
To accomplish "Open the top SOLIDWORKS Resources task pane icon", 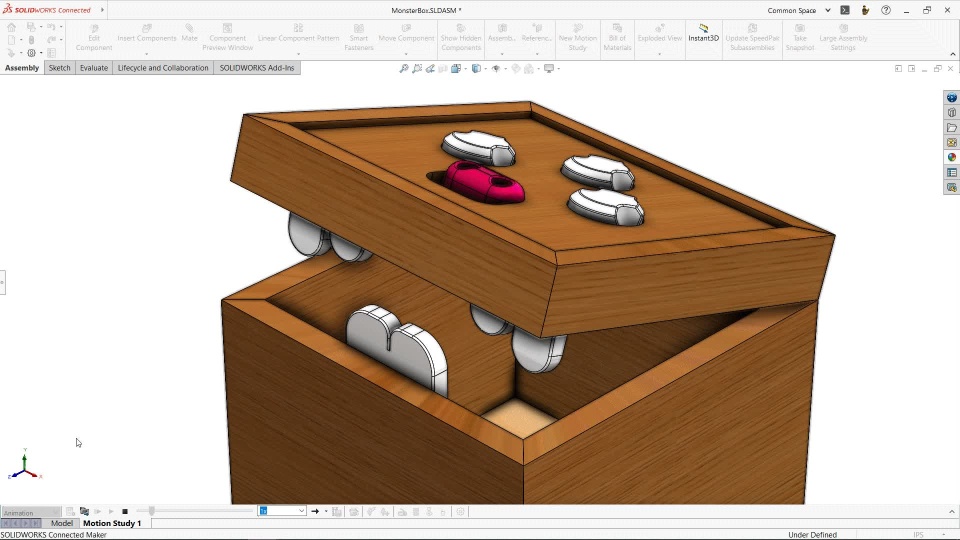I will pos(952,98).
